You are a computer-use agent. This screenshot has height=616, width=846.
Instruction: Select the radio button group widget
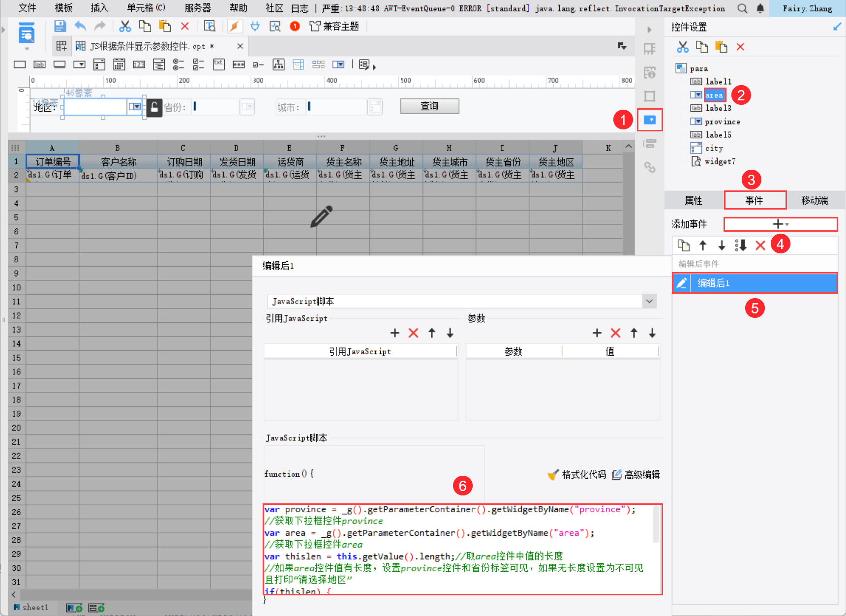(179, 64)
